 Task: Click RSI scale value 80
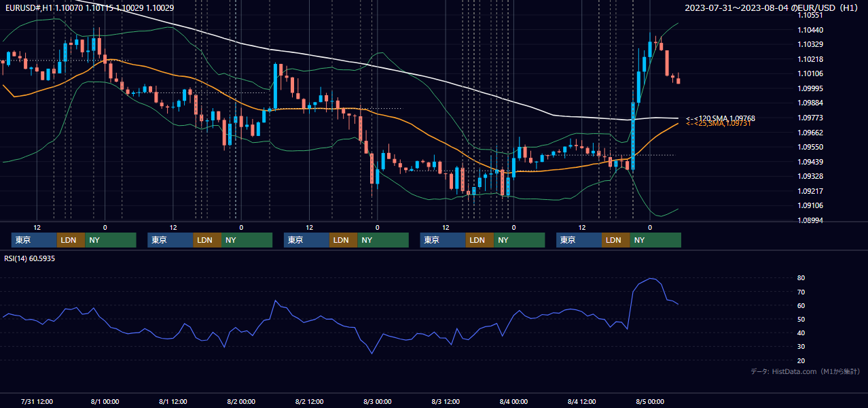pos(801,278)
